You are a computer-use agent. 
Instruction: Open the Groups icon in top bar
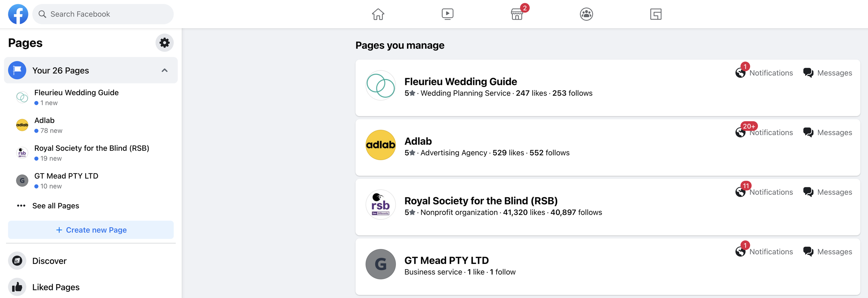pyautogui.click(x=586, y=14)
